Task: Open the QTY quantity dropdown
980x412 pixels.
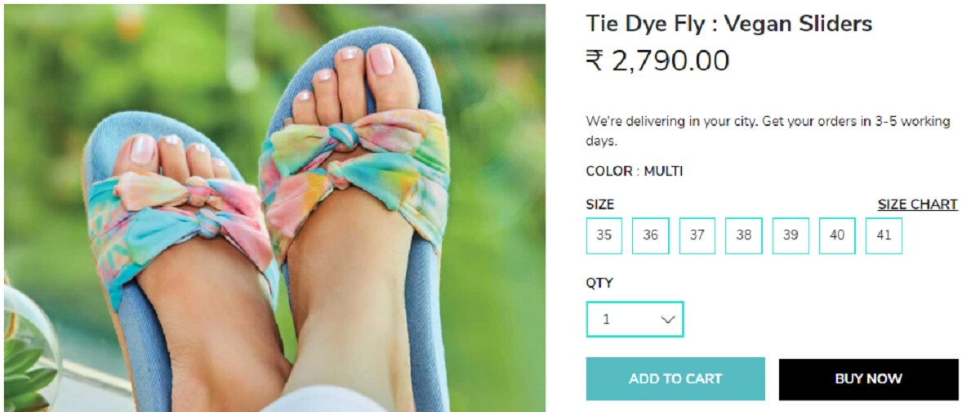Action: 635,320
